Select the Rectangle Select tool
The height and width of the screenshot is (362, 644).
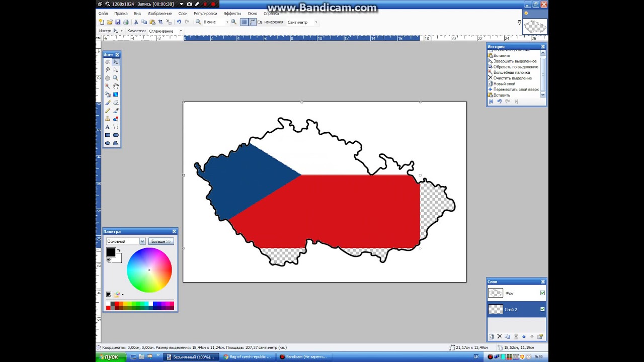click(x=107, y=62)
